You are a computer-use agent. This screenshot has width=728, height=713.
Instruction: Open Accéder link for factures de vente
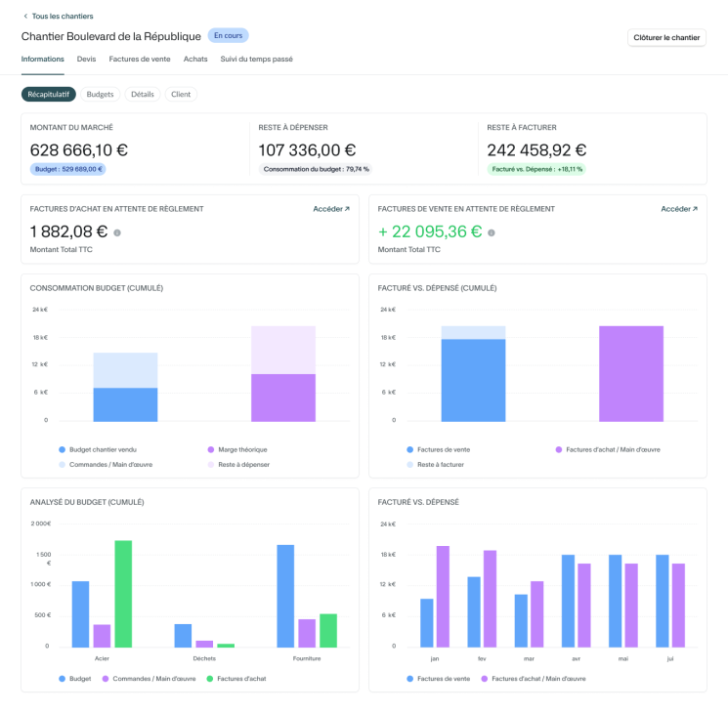click(679, 209)
